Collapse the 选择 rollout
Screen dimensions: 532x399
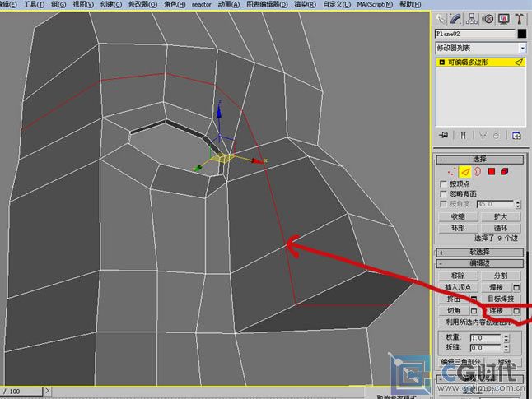point(480,160)
